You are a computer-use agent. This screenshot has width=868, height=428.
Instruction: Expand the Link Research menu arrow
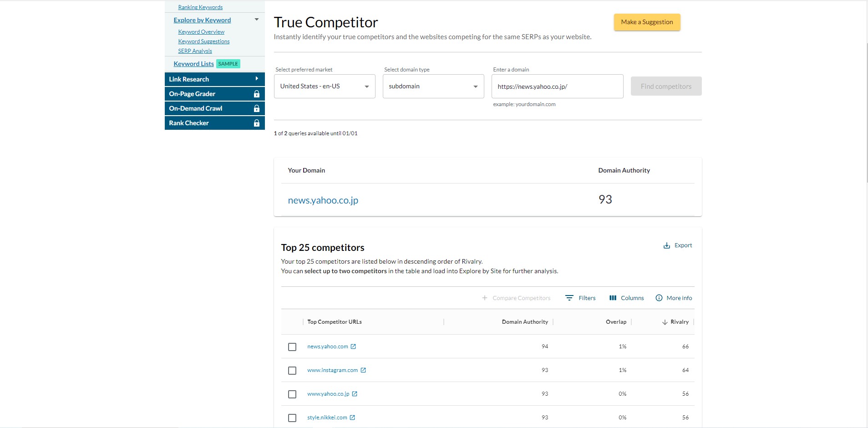click(x=257, y=79)
